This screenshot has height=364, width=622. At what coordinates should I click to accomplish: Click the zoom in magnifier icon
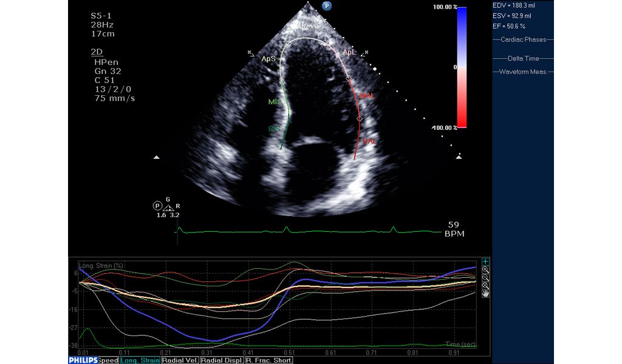(485, 269)
